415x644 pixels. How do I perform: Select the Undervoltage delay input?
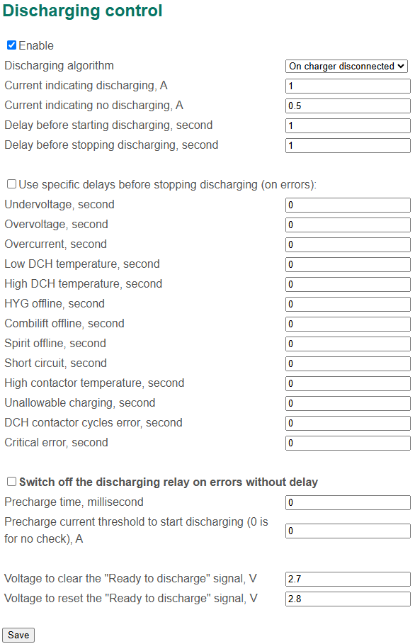[x=348, y=205]
